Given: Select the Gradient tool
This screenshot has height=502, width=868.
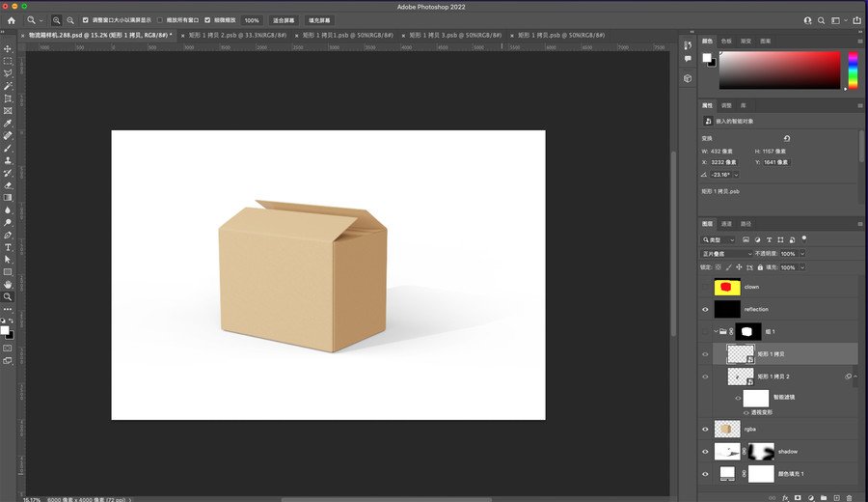Looking at the screenshot, I should 8,198.
